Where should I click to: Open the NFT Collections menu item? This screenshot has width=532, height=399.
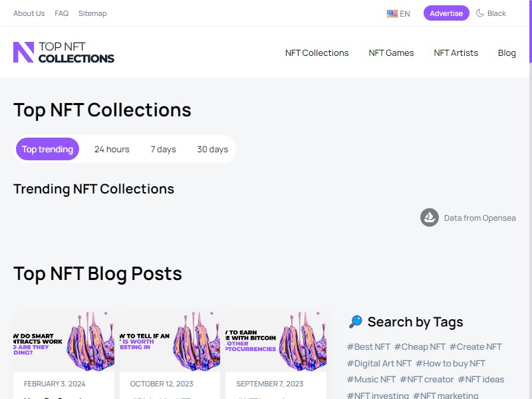coord(317,53)
